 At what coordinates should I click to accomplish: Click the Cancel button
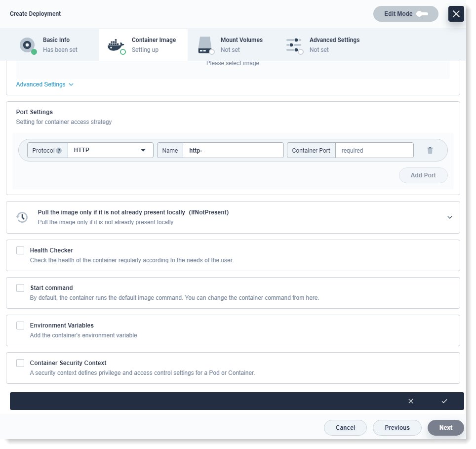pyautogui.click(x=345, y=427)
